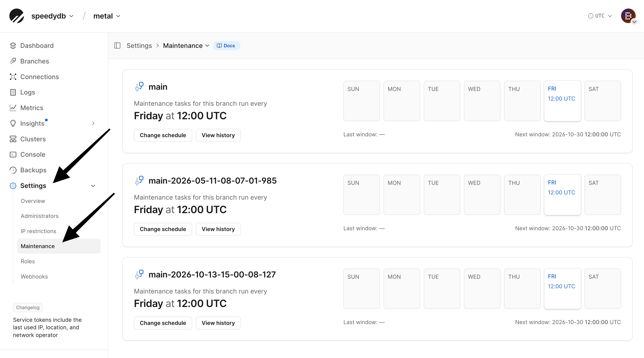Click the user avatar icon
The height and width of the screenshot is (358, 644).
coord(628,16)
